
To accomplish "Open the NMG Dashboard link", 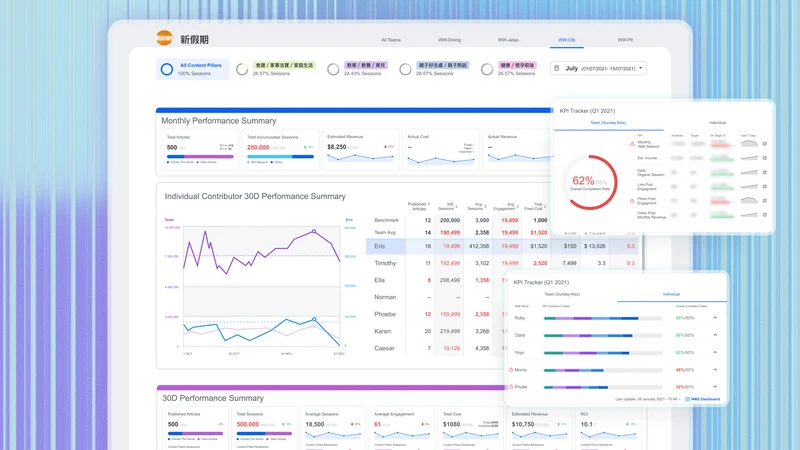I will point(706,399).
